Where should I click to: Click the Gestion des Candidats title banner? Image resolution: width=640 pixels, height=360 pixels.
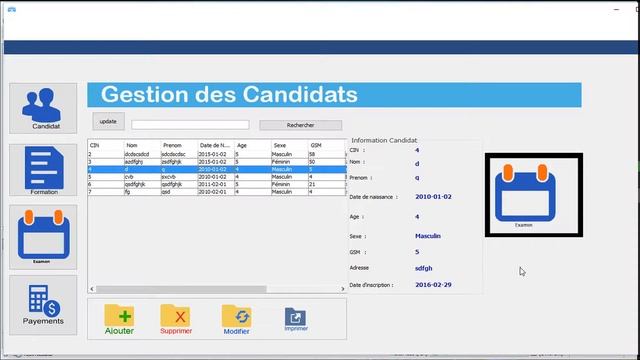click(334, 95)
